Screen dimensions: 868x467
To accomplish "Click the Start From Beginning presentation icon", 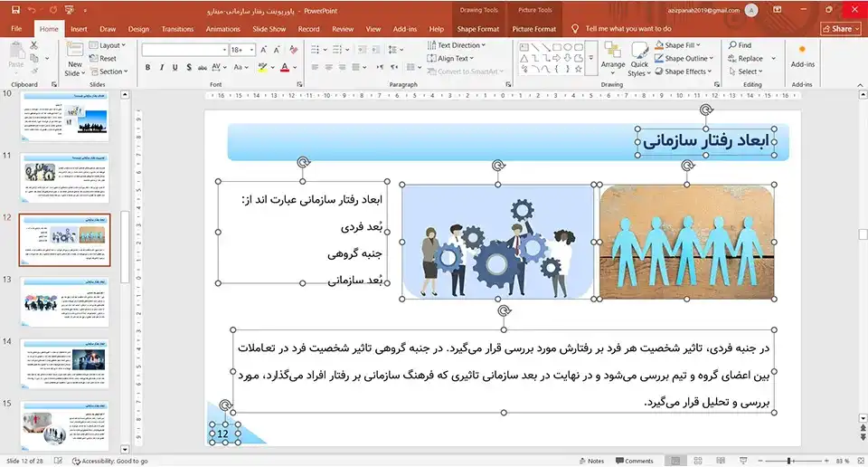I will pos(70,10).
